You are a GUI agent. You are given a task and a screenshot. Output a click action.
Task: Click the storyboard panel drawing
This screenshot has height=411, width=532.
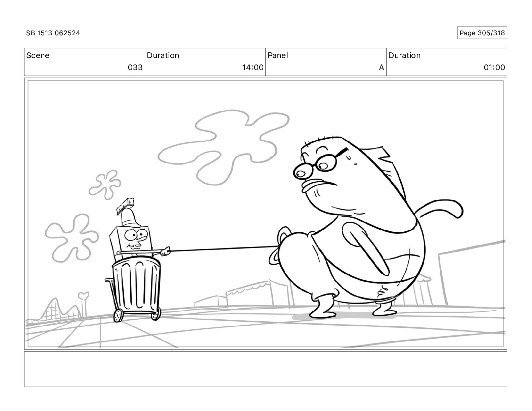265,214
